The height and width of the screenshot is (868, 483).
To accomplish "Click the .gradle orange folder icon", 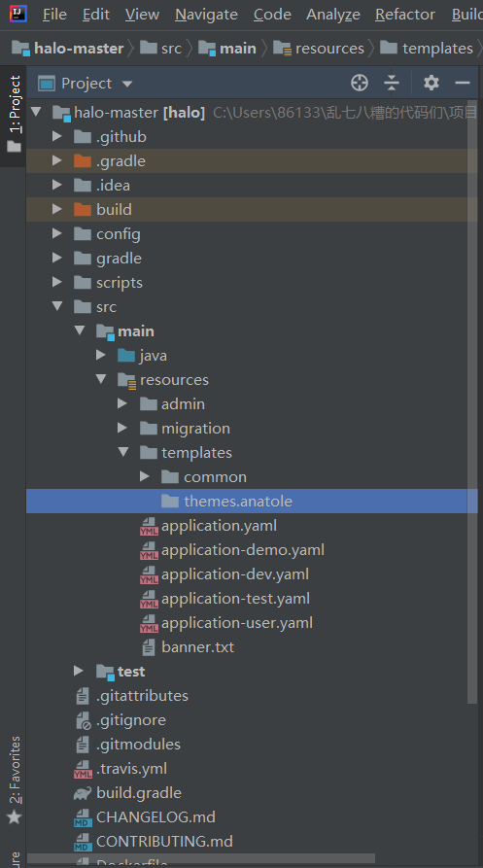I will (83, 161).
